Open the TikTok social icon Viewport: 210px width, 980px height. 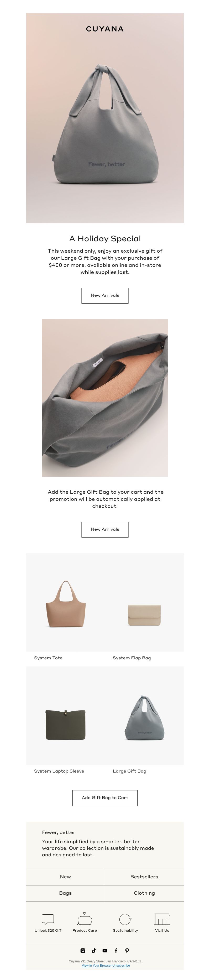point(94,950)
